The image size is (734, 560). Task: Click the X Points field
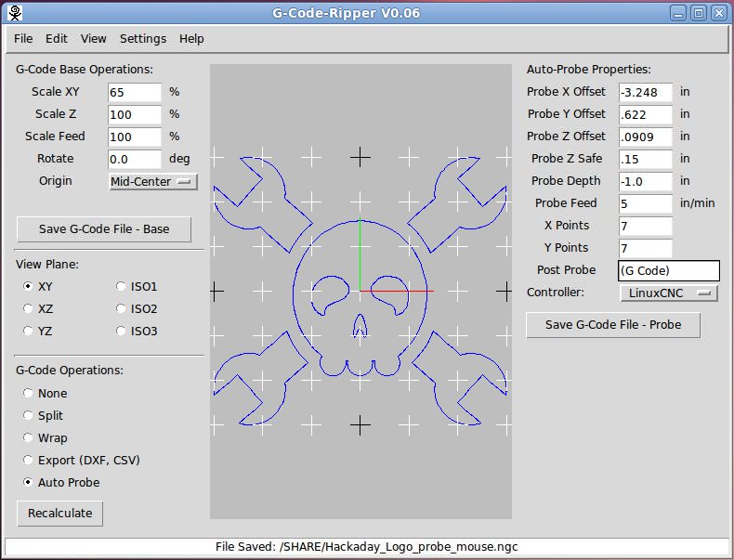646,226
